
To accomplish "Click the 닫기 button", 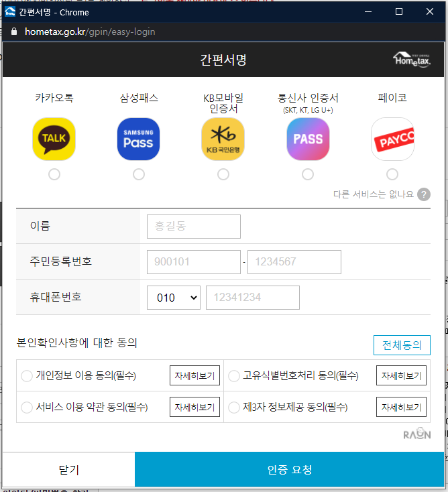I will [69, 469].
